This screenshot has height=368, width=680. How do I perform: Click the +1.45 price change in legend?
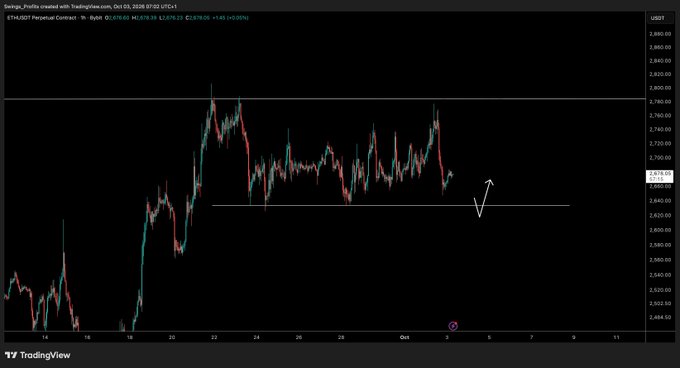(x=219, y=18)
